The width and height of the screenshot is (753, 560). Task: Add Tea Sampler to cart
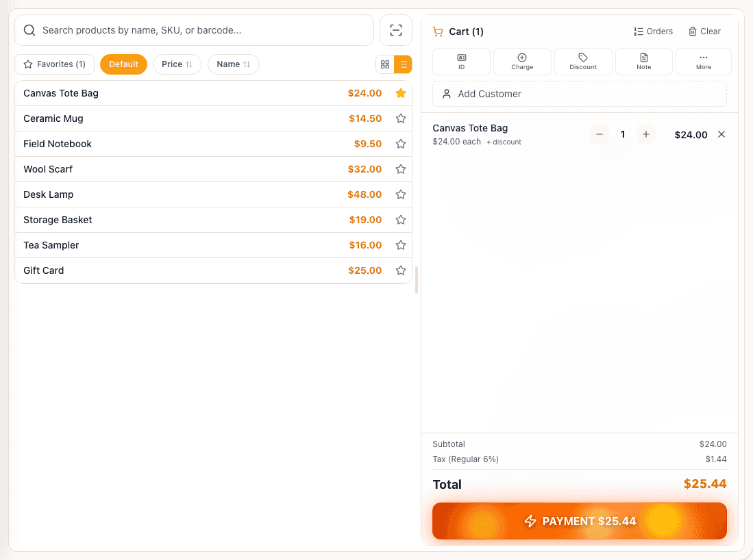[x=213, y=245]
